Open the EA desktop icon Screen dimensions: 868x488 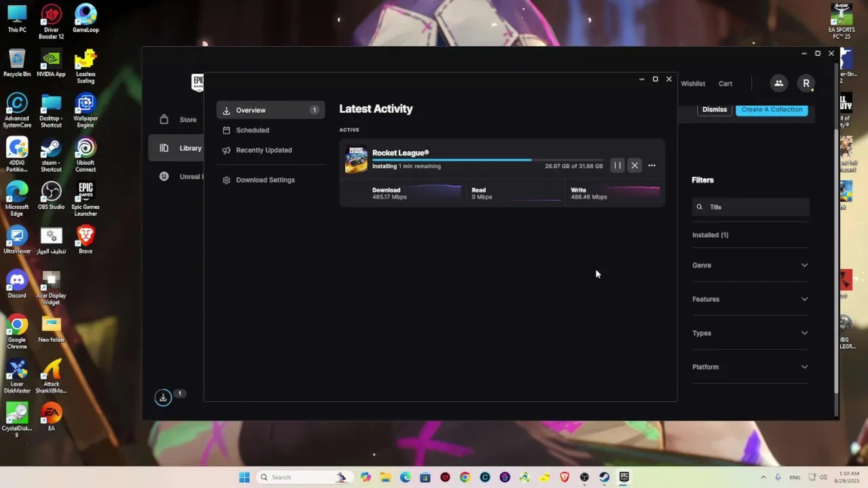click(51, 417)
